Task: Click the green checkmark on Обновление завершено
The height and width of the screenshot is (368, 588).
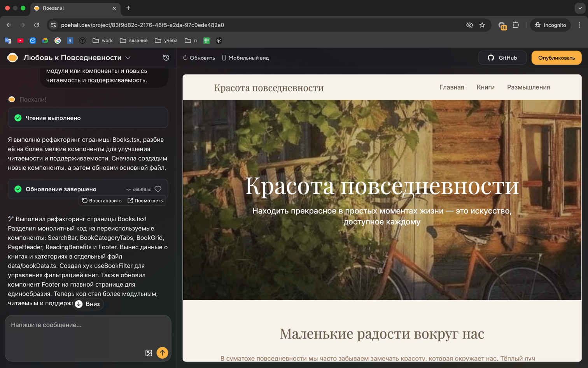Action: (17, 189)
